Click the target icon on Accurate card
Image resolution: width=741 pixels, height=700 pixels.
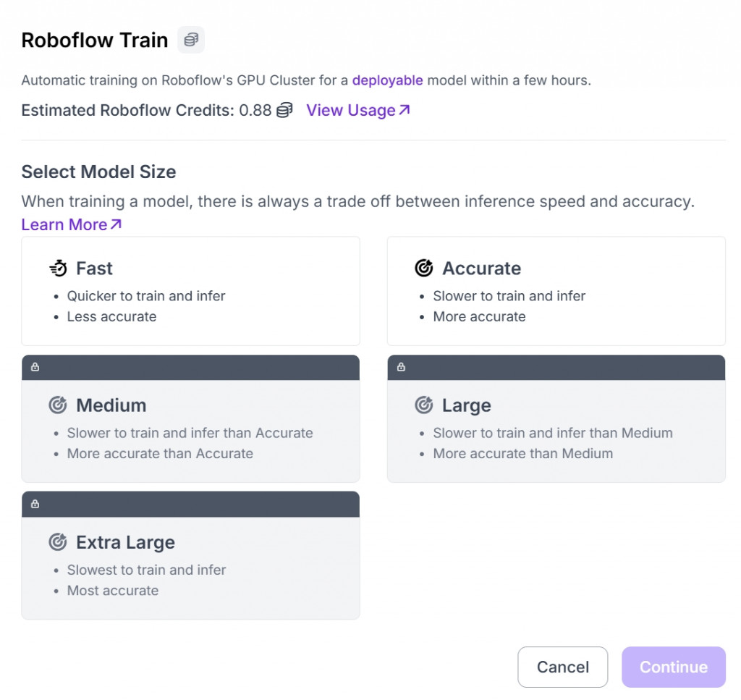click(x=423, y=269)
